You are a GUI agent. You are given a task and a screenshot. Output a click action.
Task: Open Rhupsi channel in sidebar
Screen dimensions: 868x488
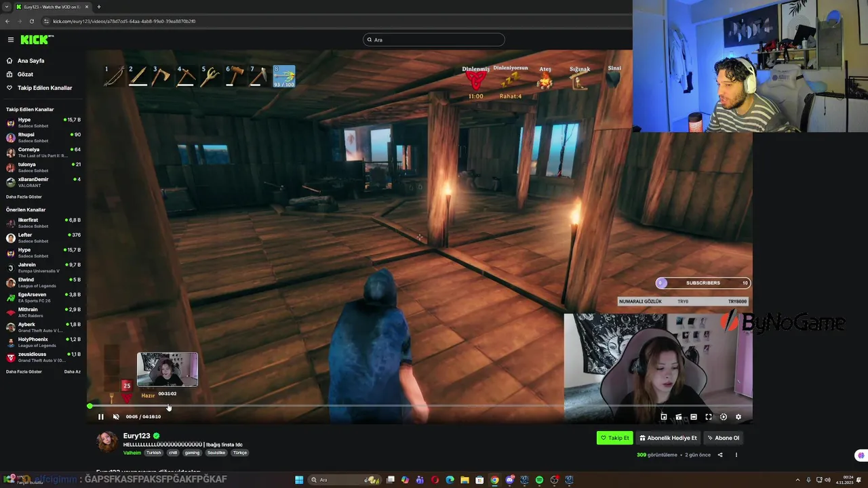tap(43, 138)
